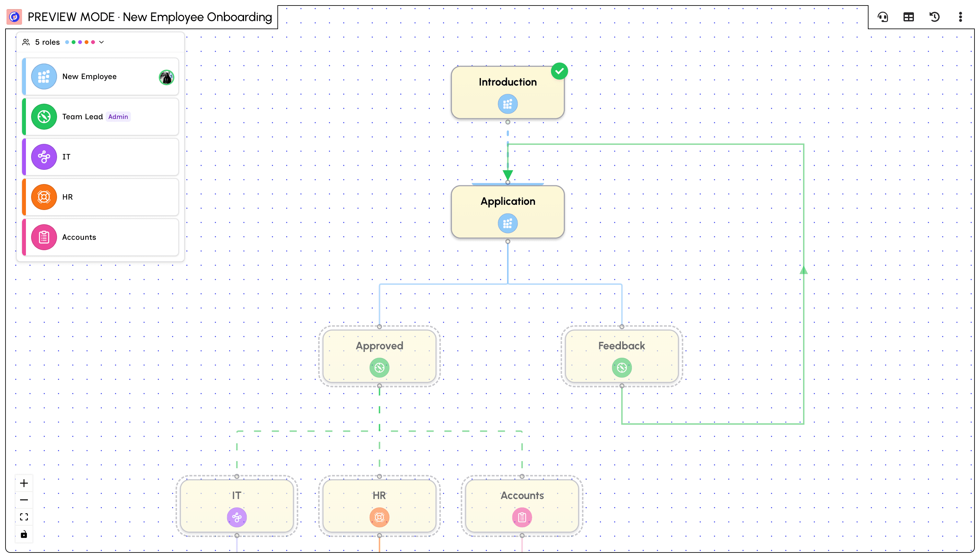The width and height of the screenshot is (980, 558).
Task: Open the Application step node
Action: [507, 212]
